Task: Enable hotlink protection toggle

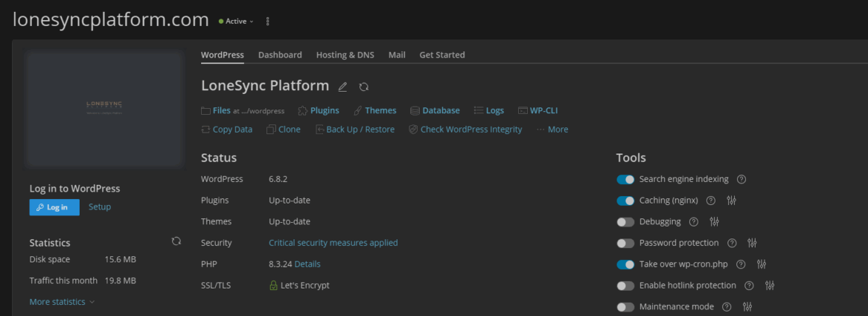Action: coord(625,285)
